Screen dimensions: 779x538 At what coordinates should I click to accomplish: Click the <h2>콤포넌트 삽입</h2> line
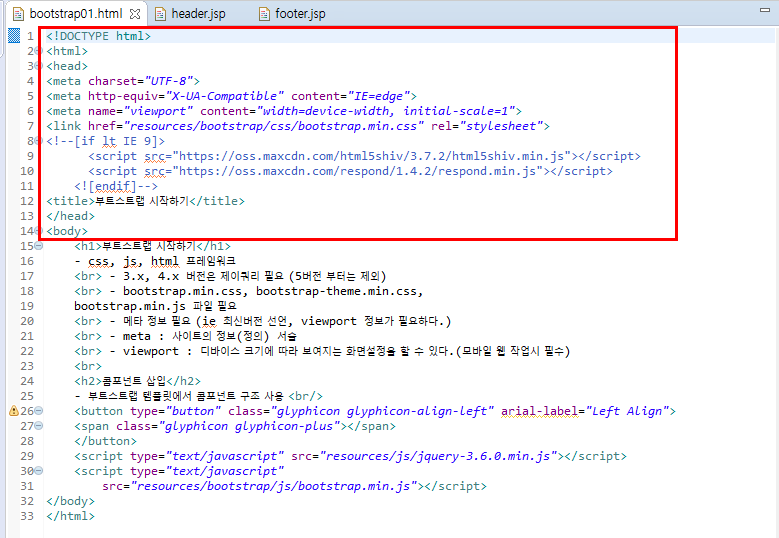pyautogui.click(x=138, y=381)
